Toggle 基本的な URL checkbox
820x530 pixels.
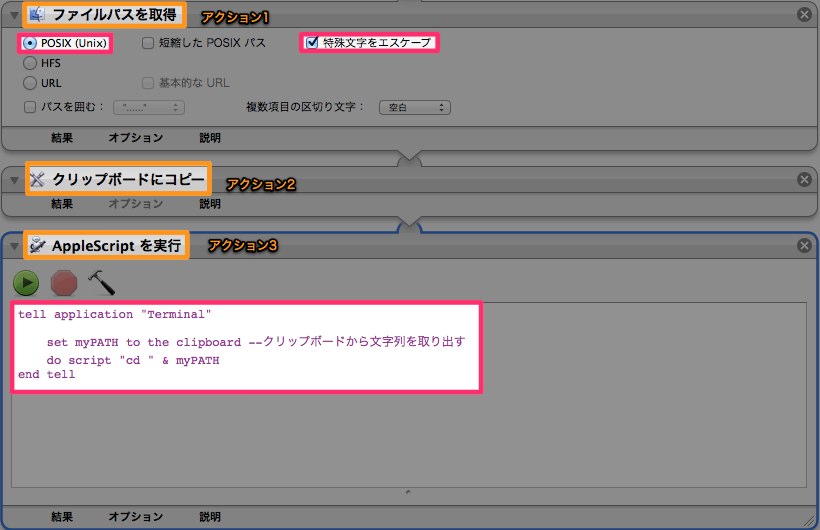pyautogui.click(x=148, y=83)
